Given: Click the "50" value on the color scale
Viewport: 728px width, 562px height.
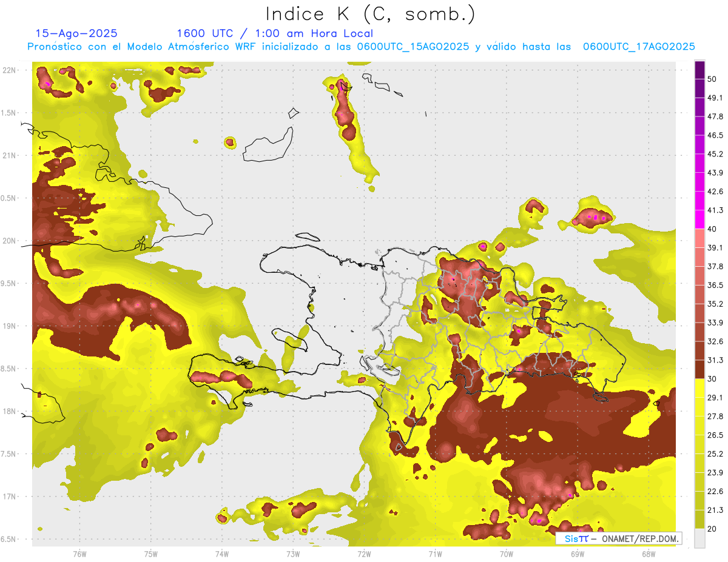Looking at the screenshot, I should (713, 79).
